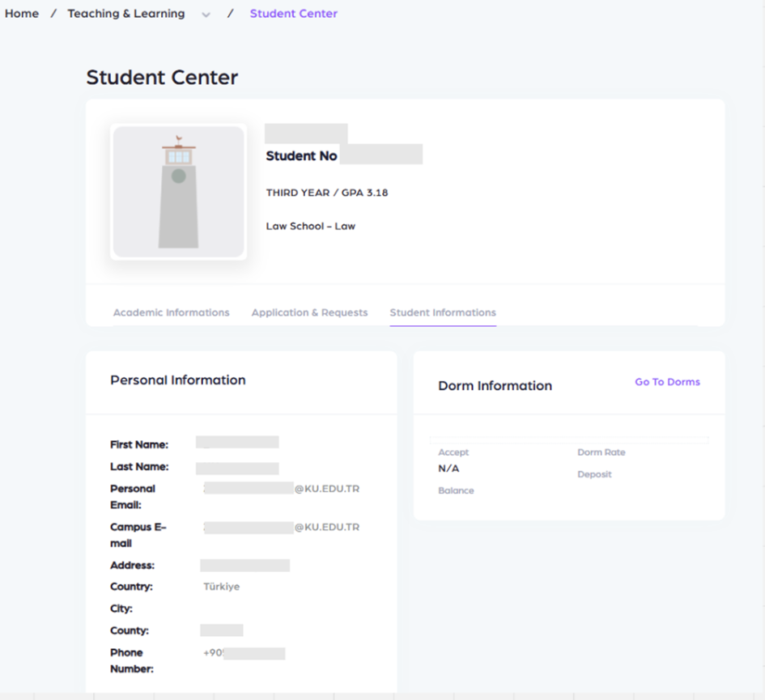This screenshot has height=700, width=765.
Task: Click the tower profile picture
Action: point(178,192)
